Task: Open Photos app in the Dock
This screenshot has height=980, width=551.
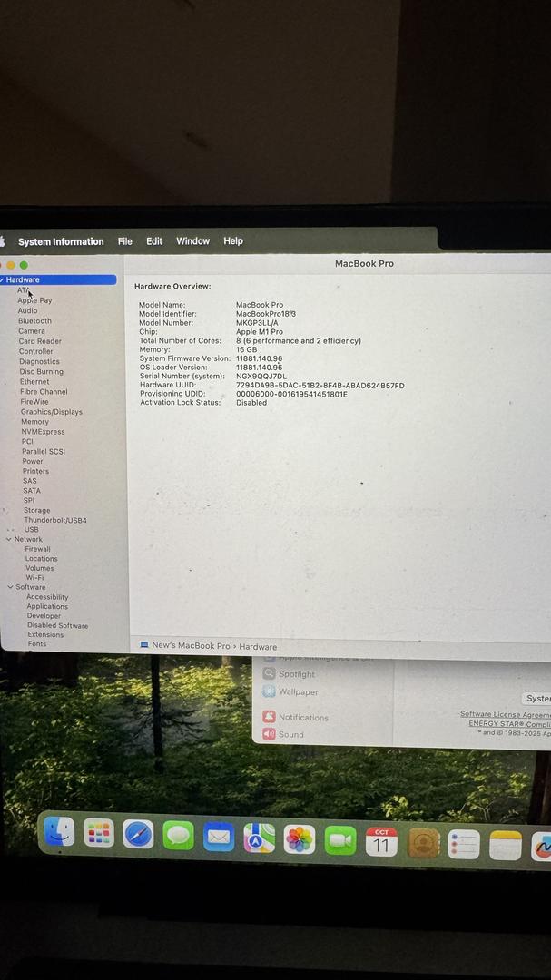Action: pyautogui.click(x=300, y=839)
